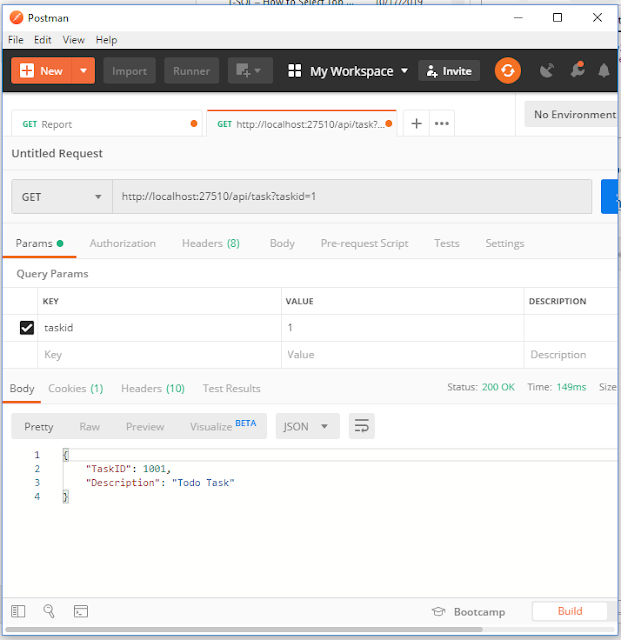Uncheck the taskid parameter checkbox
The image size is (621, 640).
tap(27, 328)
